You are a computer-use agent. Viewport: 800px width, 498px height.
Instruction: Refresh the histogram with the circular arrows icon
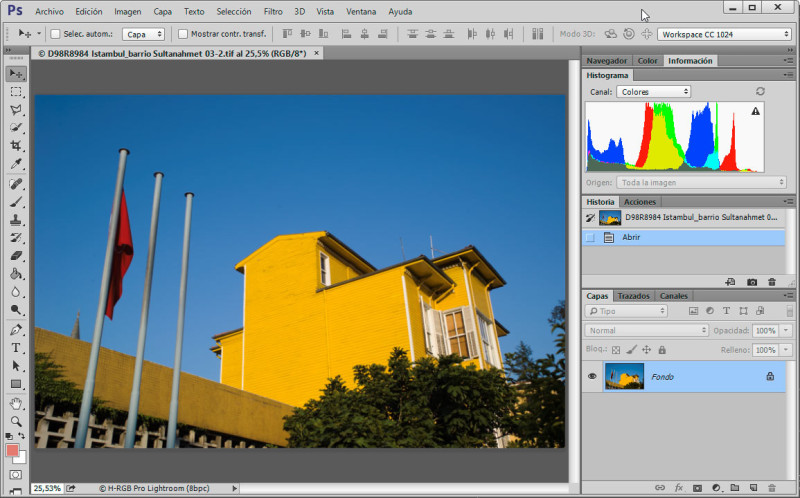(x=760, y=91)
